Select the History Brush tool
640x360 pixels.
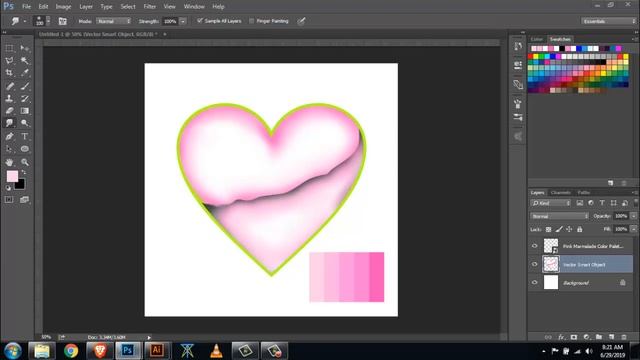(25, 98)
